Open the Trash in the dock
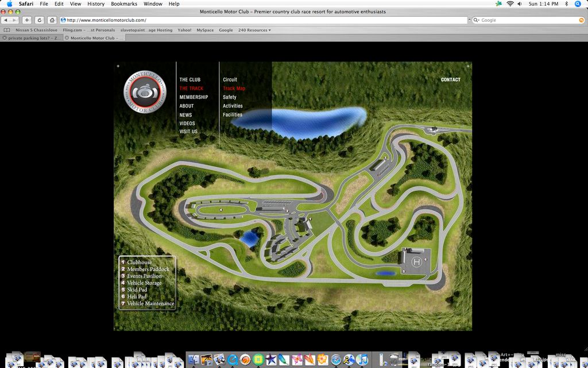The width and height of the screenshot is (588, 368). point(395,359)
